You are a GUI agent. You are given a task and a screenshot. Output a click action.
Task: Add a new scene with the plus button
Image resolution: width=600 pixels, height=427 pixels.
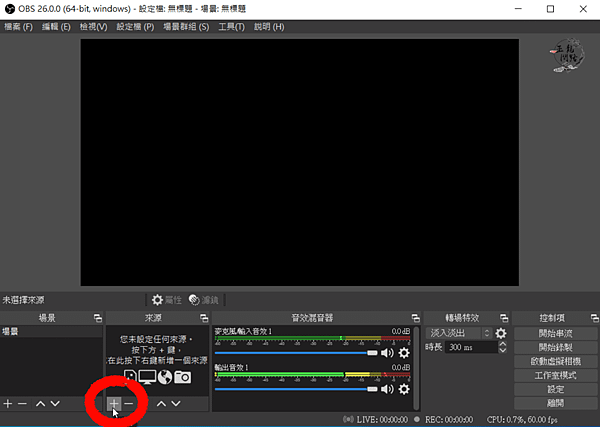coord(8,403)
